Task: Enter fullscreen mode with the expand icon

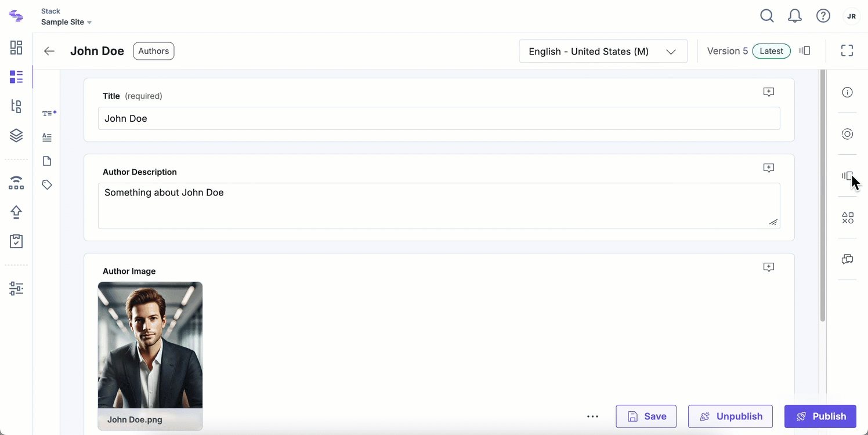Action: point(847,51)
